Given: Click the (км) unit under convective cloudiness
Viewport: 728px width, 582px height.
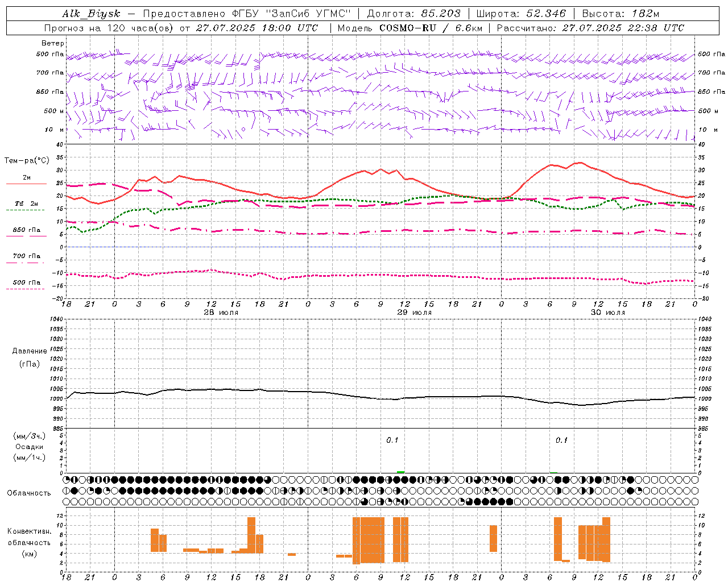Looking at the screenshot, I should pyautogui.click(x=30, y=554).
